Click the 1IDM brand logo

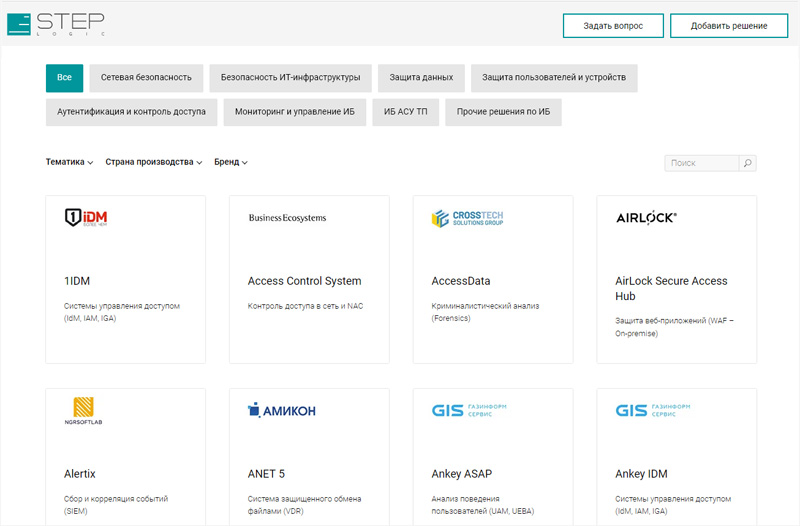coord(86,218)
